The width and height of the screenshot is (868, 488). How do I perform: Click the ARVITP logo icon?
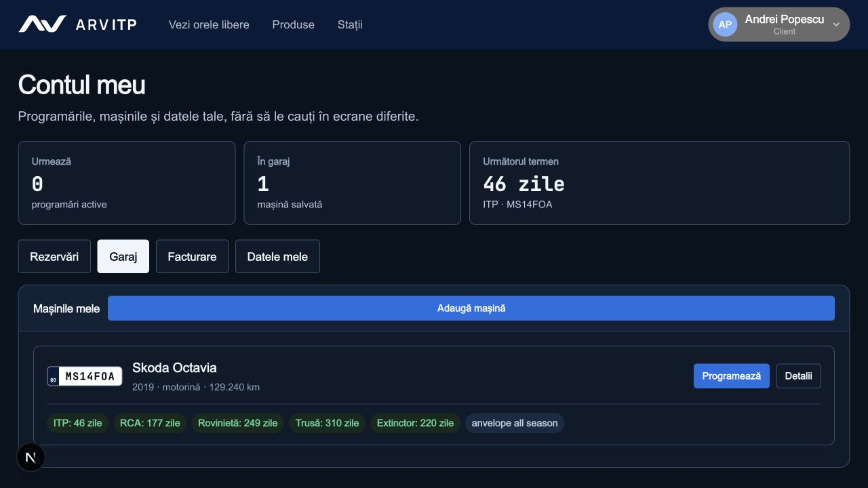point(42,24)
